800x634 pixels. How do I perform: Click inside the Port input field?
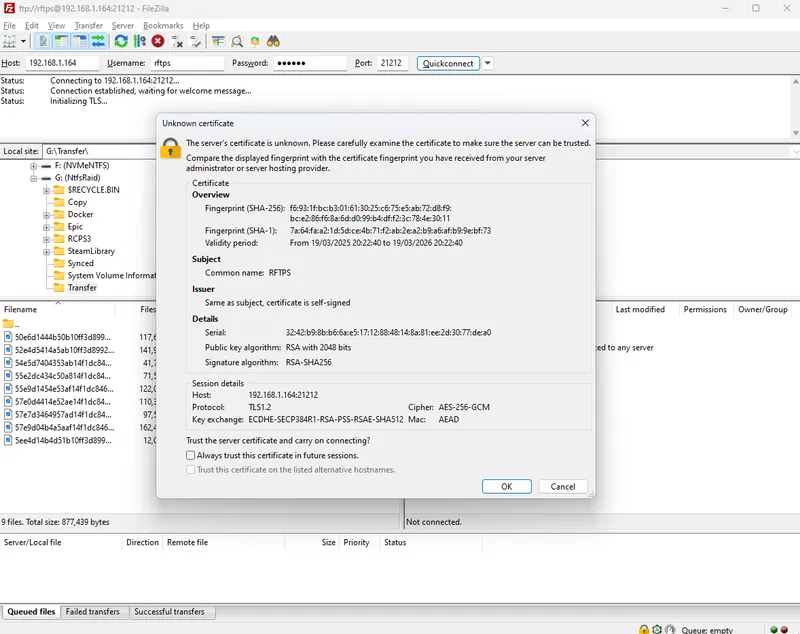point(390,62)
